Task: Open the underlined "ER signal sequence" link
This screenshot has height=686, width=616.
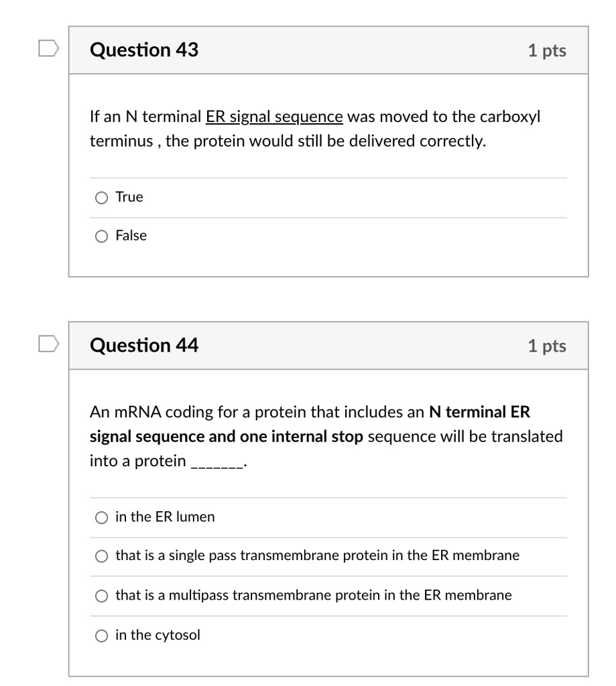Action: (275, 117)
